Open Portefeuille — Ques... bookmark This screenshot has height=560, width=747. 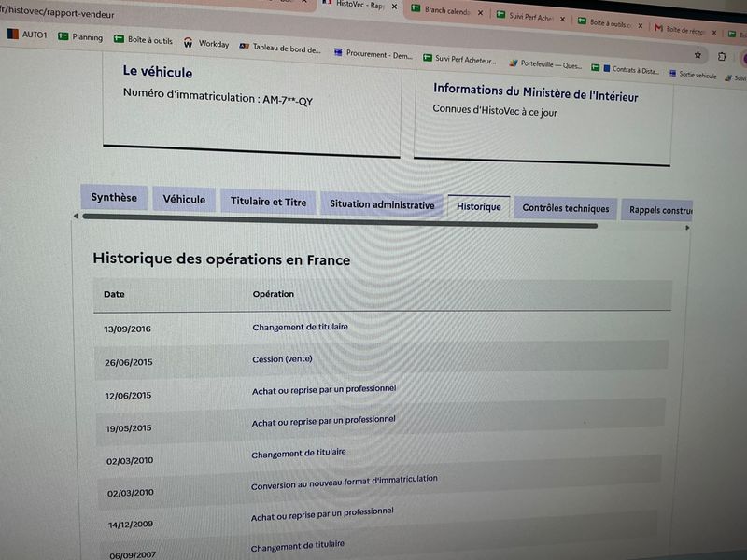pyautogui.click(x=545, y=64)
